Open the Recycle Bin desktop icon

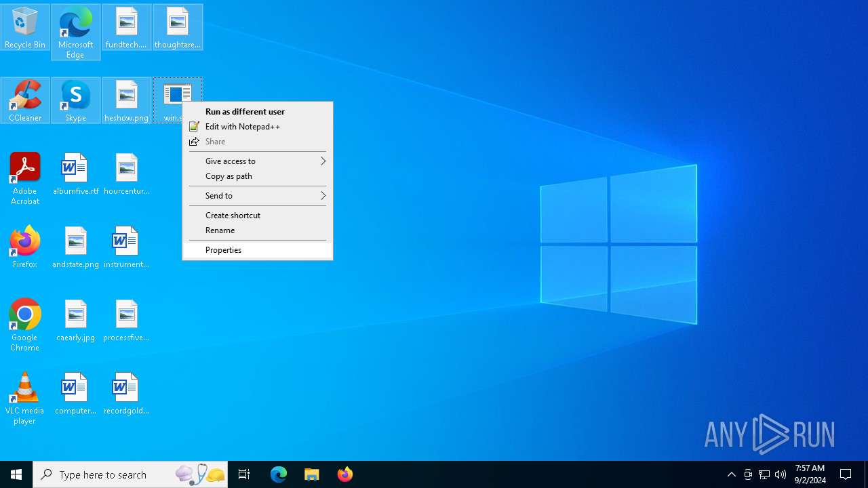click(25, 27)
